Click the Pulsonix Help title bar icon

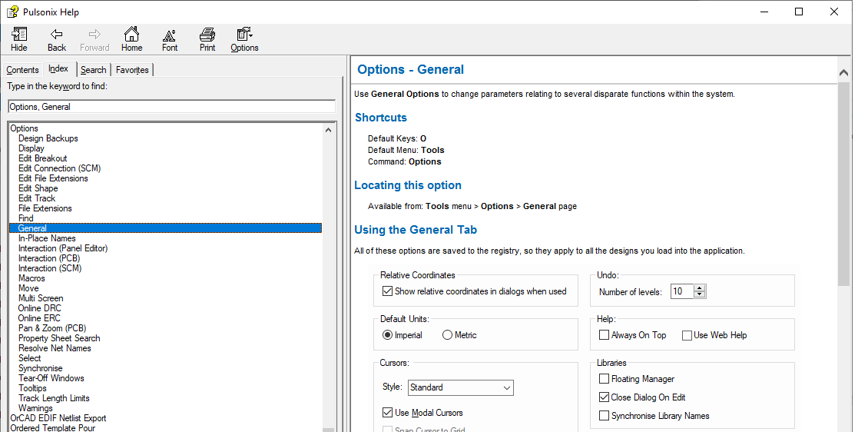(12, 12)
